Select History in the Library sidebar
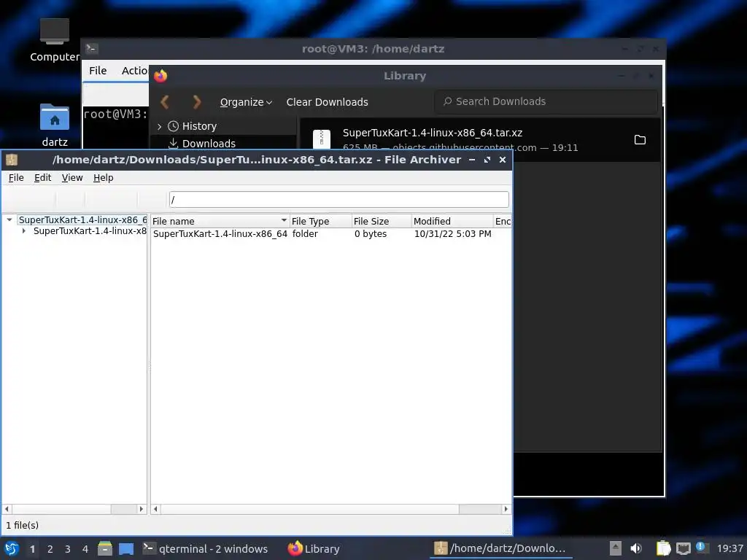The width and height of the screenshot is (747, 560). (x=199, y=126)
